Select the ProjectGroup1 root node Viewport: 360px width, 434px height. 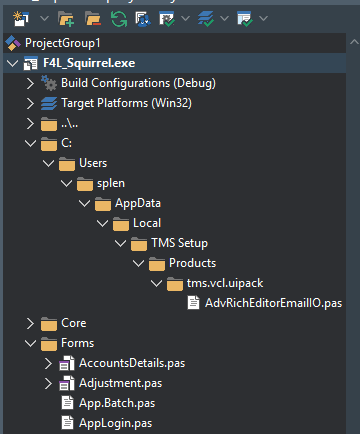(63, 43)
